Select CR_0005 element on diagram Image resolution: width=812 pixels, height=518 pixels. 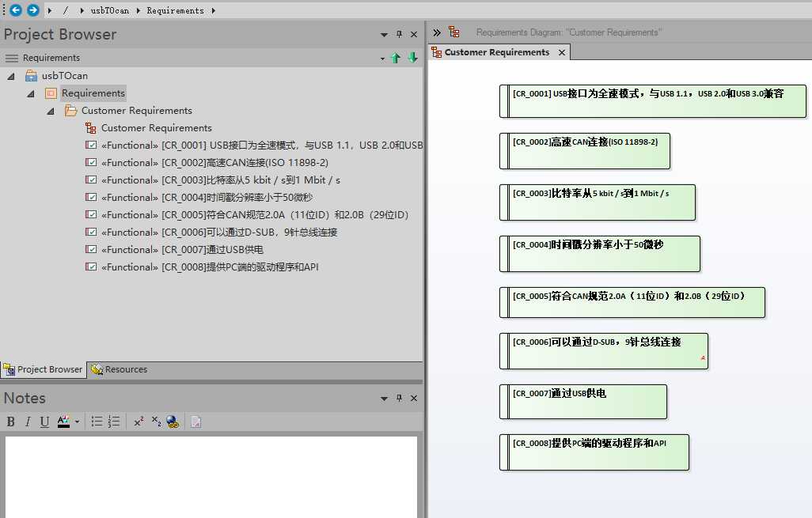pyautogui.click(x=632, y=302)
